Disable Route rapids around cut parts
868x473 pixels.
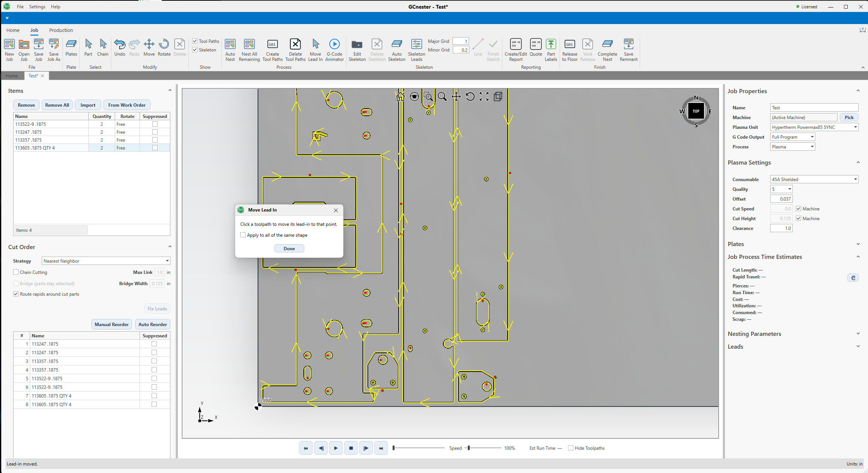16,294
